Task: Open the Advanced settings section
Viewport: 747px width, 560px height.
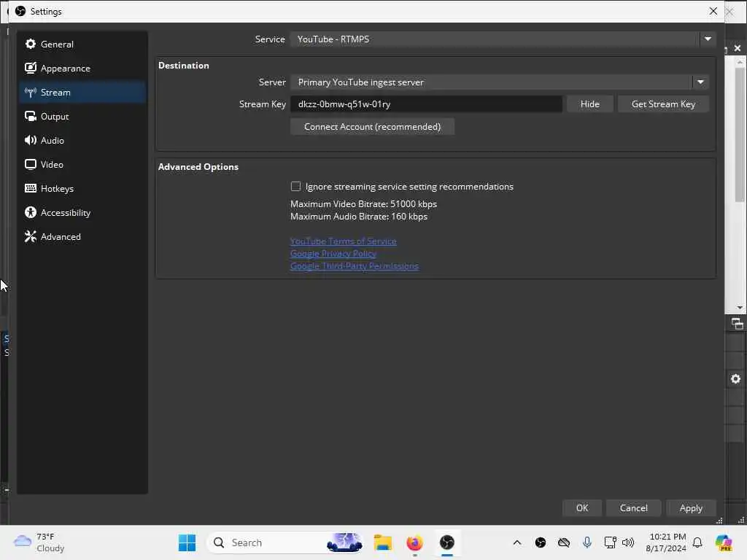Action: (x=82, y=237)
